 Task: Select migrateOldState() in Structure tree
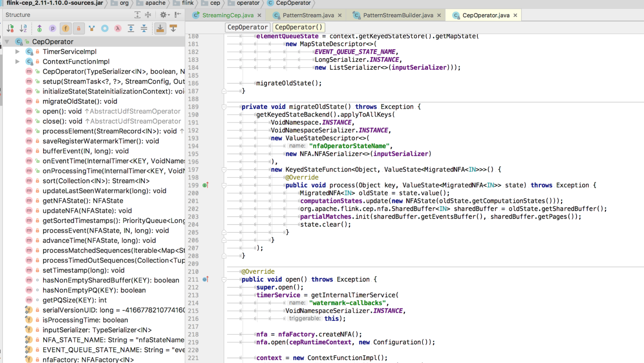tap(80, 101)
